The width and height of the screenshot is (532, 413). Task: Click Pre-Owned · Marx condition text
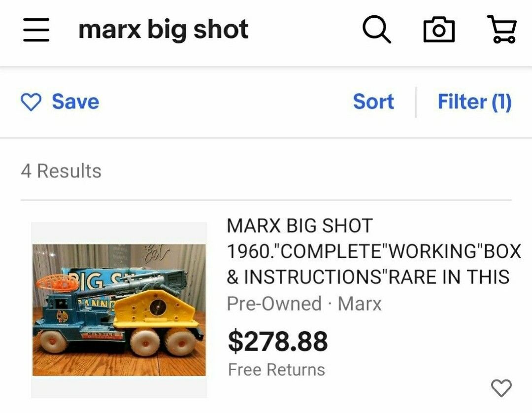[304, 304]
